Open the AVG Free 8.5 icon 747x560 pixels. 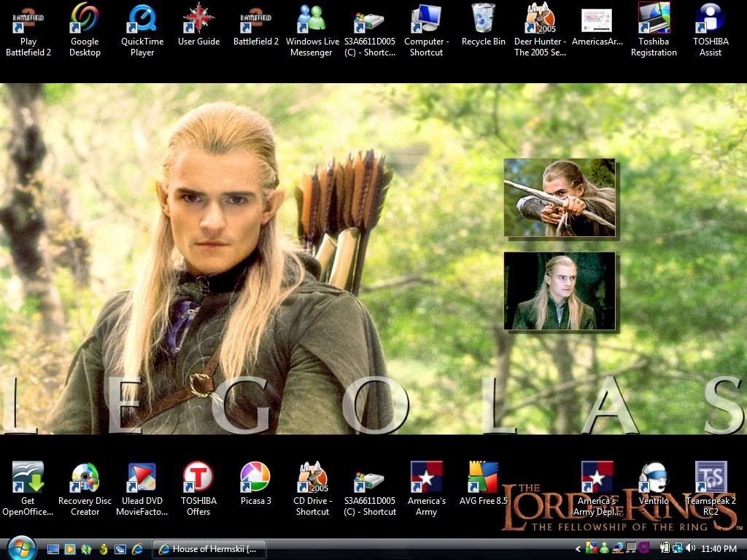(482, 478)
